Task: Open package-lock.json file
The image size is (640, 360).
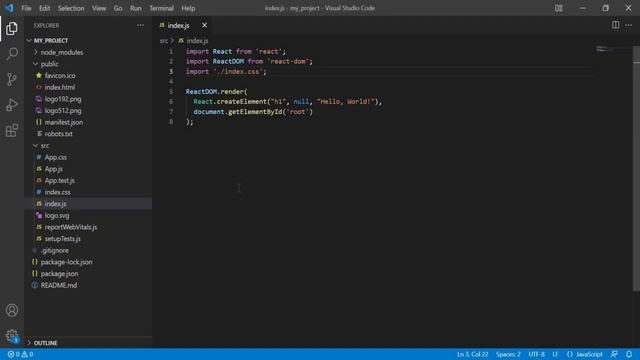Action: 88,262
